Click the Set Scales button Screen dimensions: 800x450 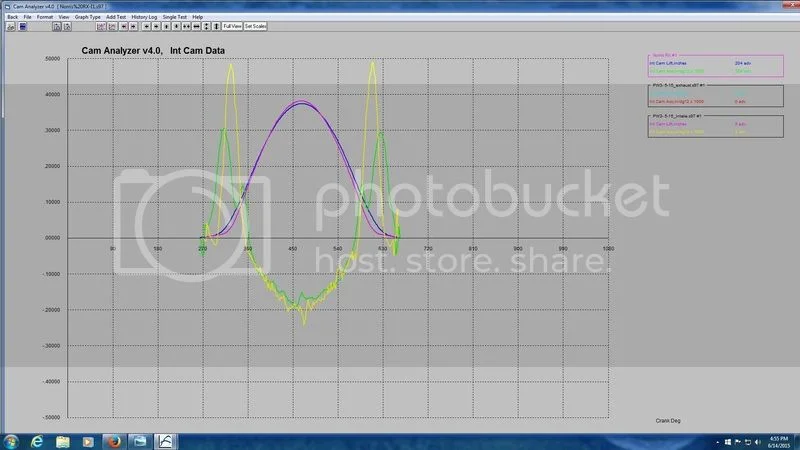coord(255,26)
